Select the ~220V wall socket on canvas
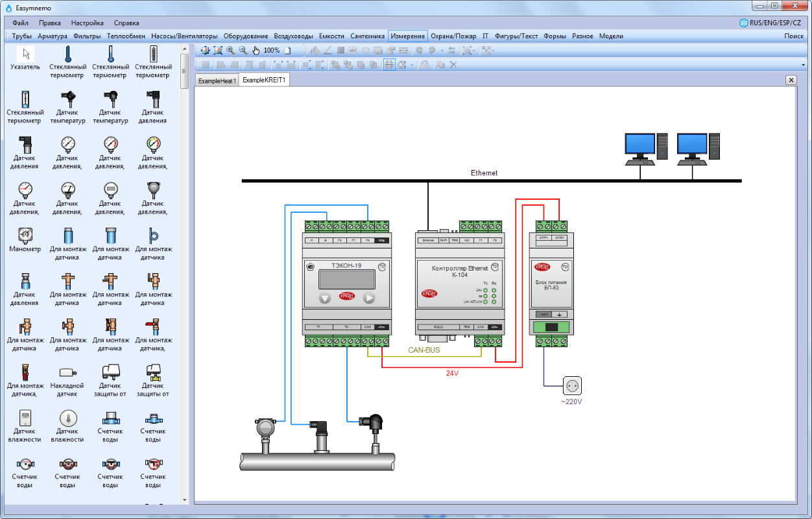The image size is (812, 519). (x=571, y=386)
